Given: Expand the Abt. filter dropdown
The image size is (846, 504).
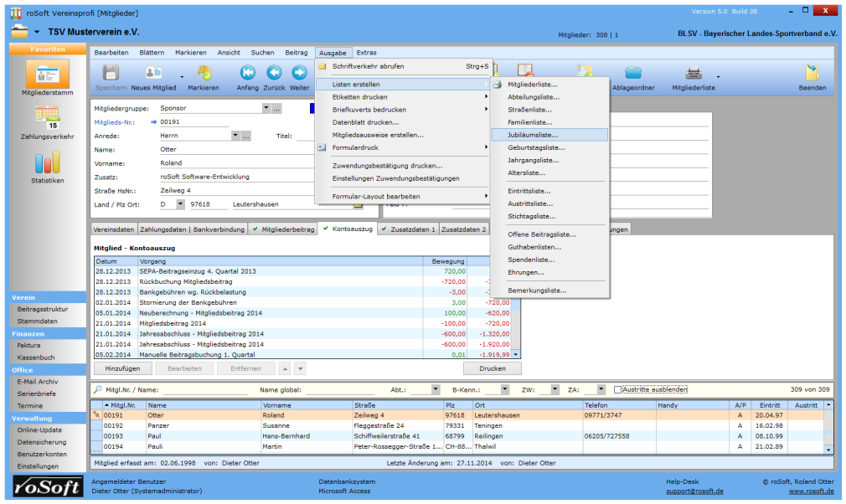Looking at the screenshot, I should (436, 389).
